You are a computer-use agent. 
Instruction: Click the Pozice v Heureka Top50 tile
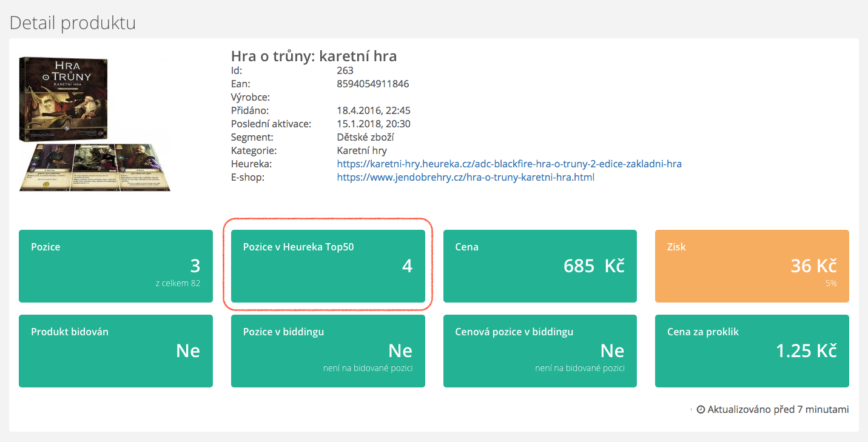[328, 266]
